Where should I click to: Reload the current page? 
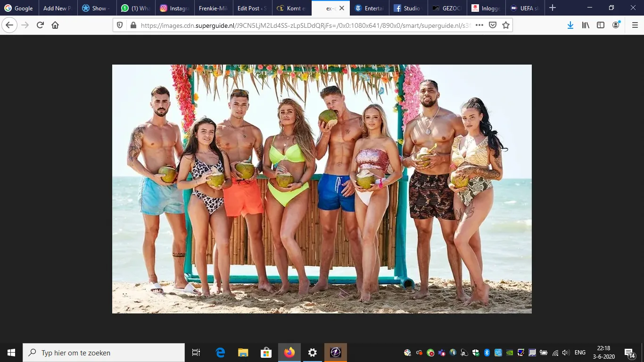coord(39,25)
